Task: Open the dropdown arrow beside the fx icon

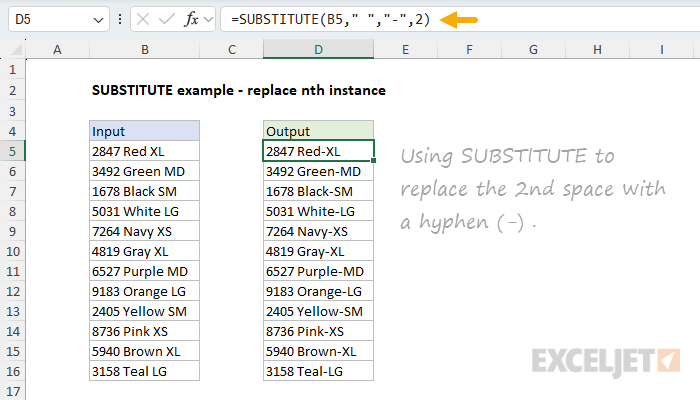Action: click(208, 20)
